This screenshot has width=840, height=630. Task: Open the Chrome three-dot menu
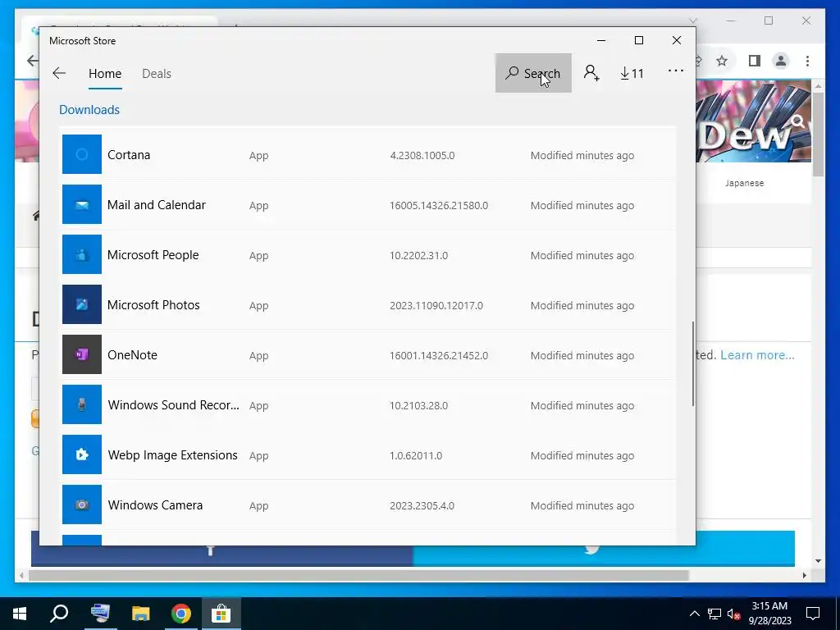pyautogui.click(x=807, y=61)
